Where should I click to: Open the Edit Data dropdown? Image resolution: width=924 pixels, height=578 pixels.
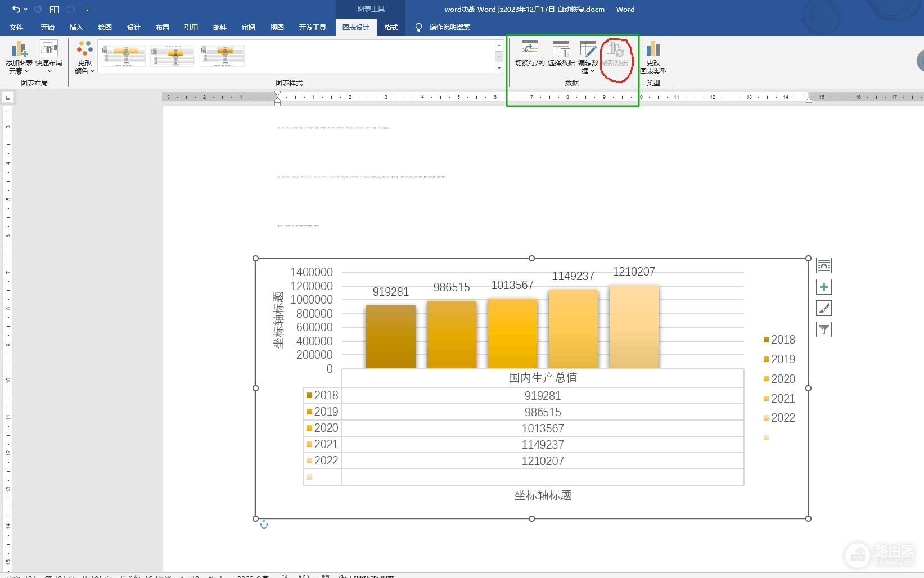(588, 57)
